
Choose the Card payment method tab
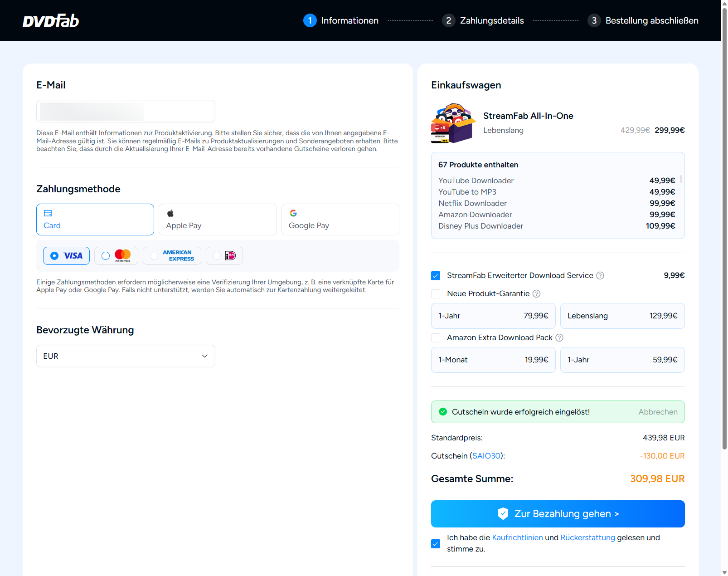click(95, 220)
